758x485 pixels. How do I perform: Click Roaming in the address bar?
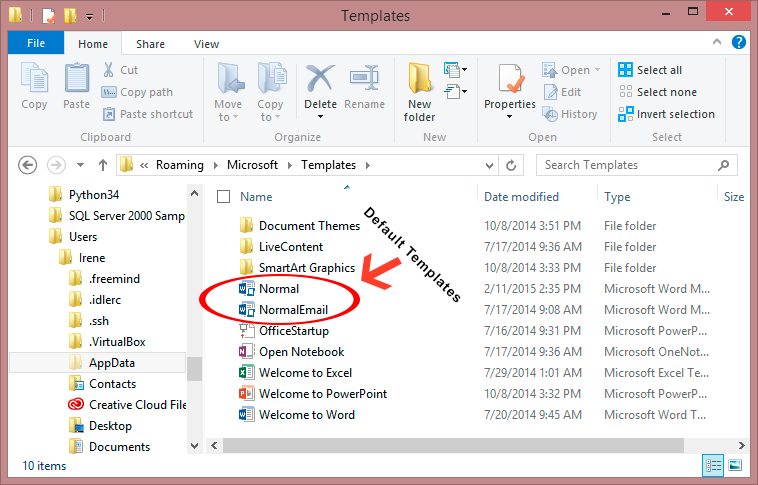[x=179, y=165]
